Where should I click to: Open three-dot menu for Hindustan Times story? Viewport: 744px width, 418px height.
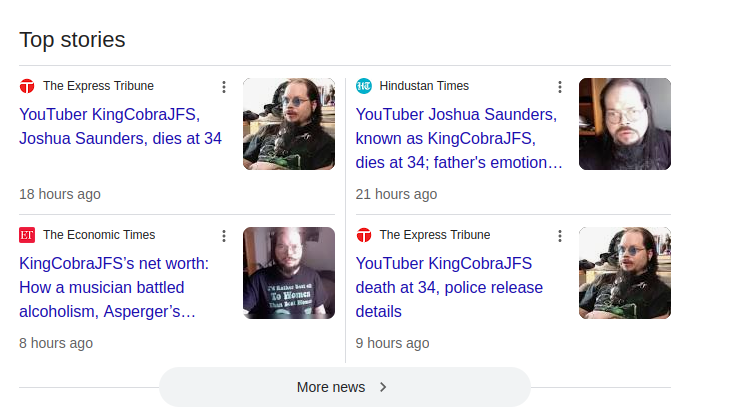click(560, 87)
